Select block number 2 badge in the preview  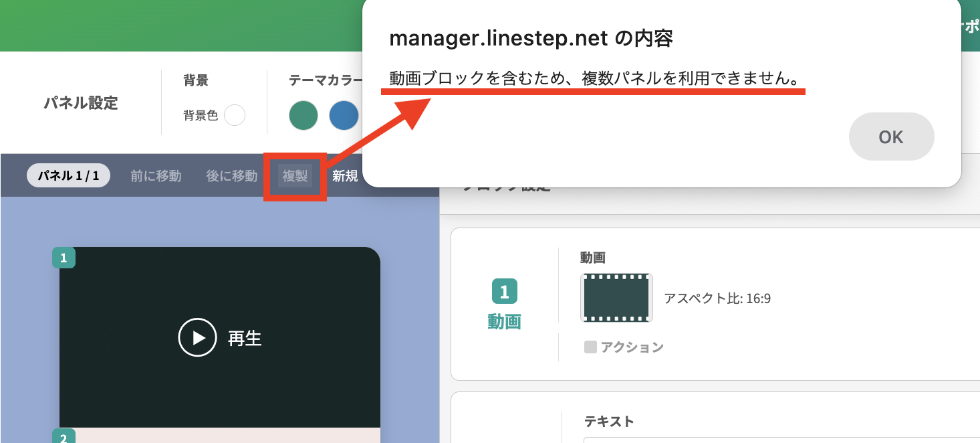64,437
